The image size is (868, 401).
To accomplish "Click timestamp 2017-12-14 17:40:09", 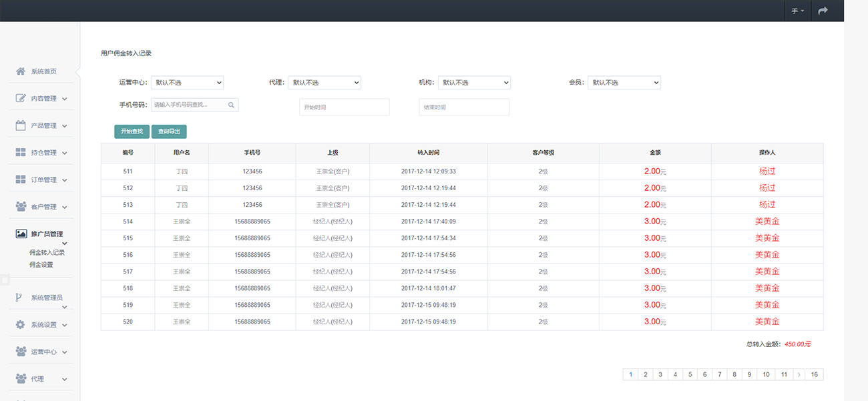I will pos(429,222).
